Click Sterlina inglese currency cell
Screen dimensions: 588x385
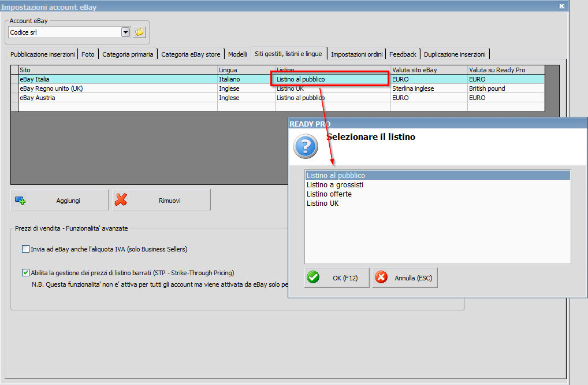coord(429,88)
